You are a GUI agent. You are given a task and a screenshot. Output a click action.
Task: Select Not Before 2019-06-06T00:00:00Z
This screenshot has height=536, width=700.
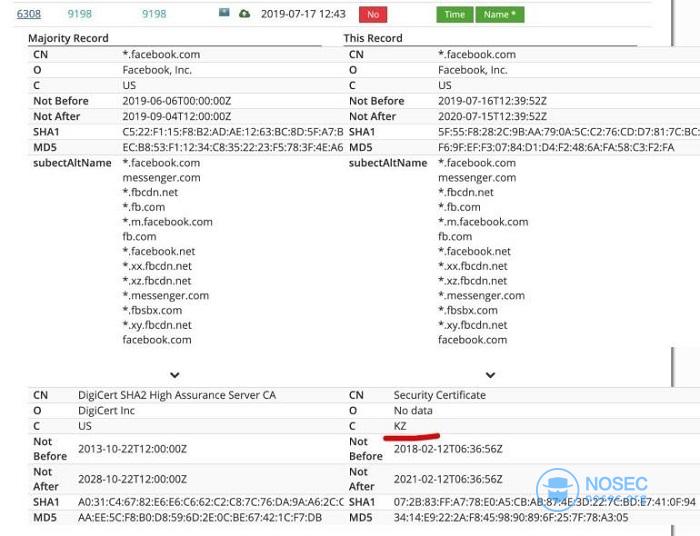(177, 101)
